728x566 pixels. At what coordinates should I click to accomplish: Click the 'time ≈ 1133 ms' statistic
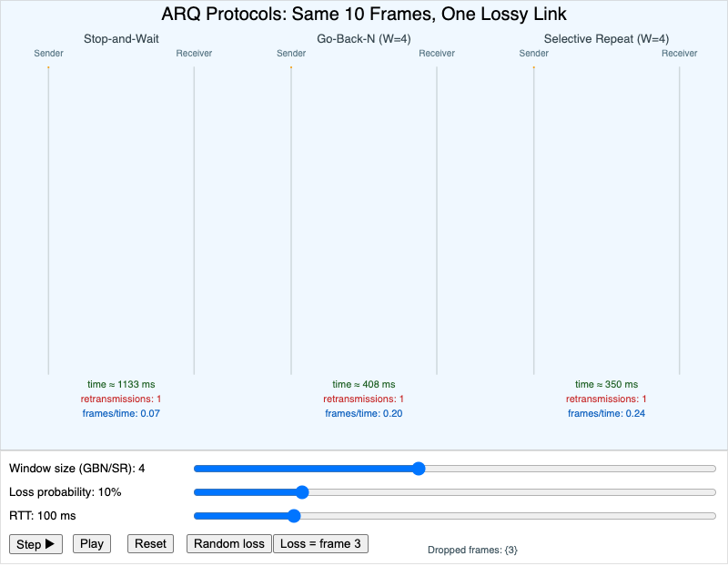click(121, 384)
